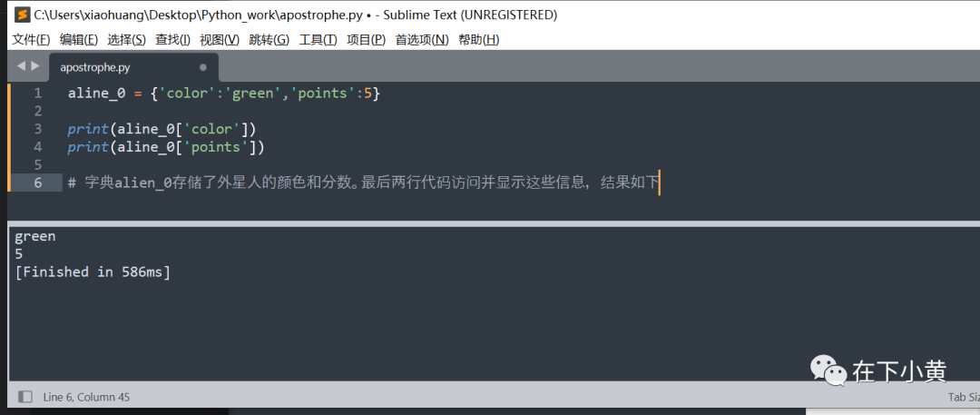
Task: Click the WeChat logo watermark
Action: coord(828,370)
